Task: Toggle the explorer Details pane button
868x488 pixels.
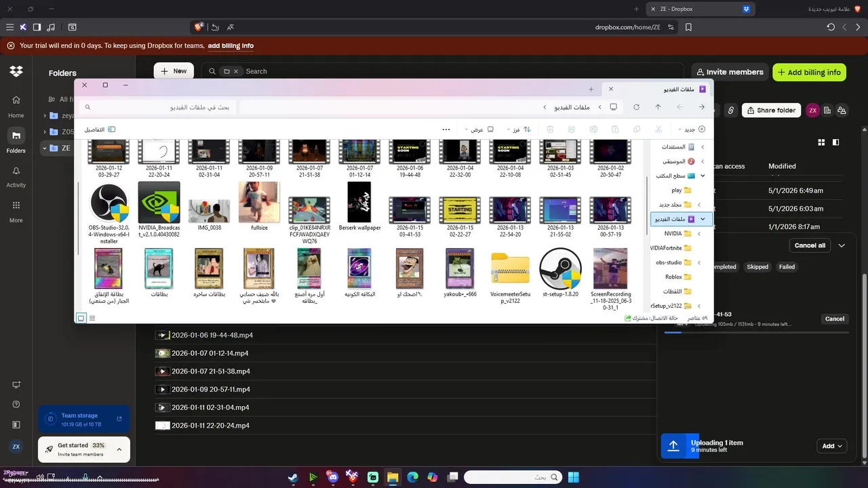Action: pyautogui.click(x=100, y=129)
